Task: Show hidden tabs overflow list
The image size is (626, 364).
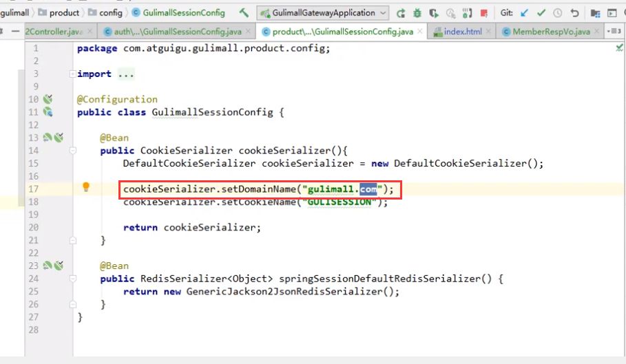Action: 614,31
